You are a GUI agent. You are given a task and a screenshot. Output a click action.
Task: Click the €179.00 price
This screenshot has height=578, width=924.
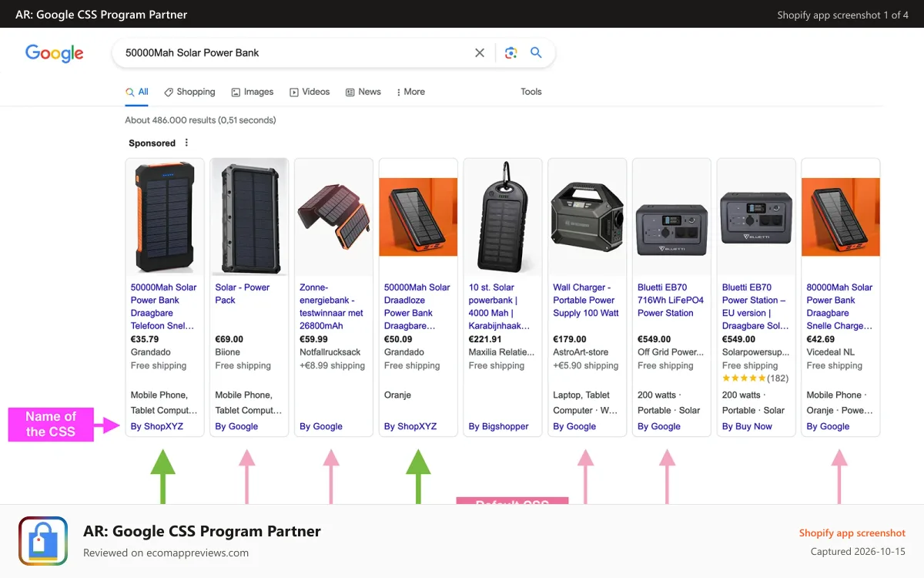click(570, 339)
